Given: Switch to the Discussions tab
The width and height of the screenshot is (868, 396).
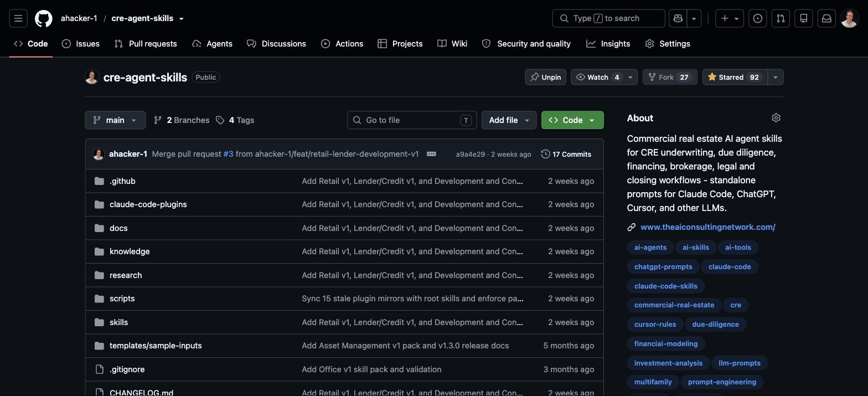Looking at the screenshot, I should pos(276,44).
